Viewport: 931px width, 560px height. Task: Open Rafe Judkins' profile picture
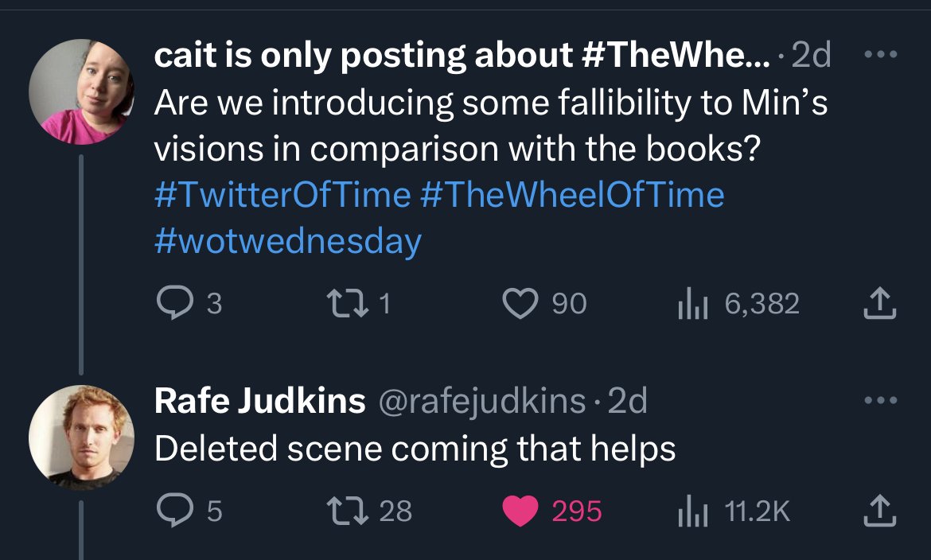[x=81, y=437]
